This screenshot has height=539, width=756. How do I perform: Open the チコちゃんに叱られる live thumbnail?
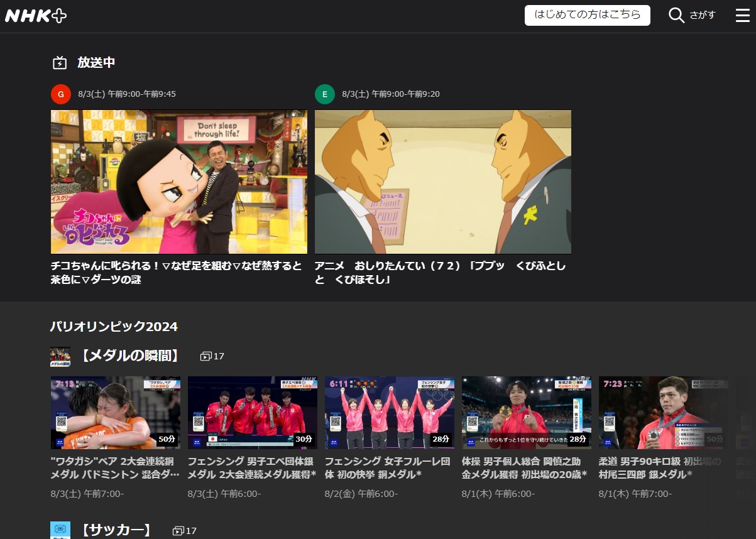179,182
